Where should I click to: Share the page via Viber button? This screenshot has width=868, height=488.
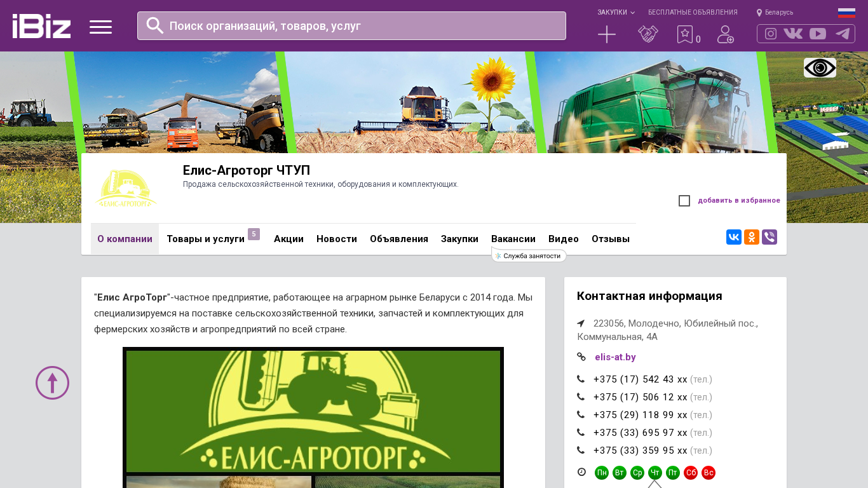pyautogui.click(x=770, y=237)
